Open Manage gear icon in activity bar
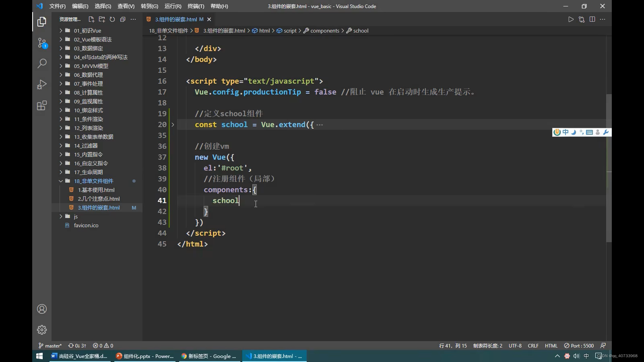 coord(42,330)
